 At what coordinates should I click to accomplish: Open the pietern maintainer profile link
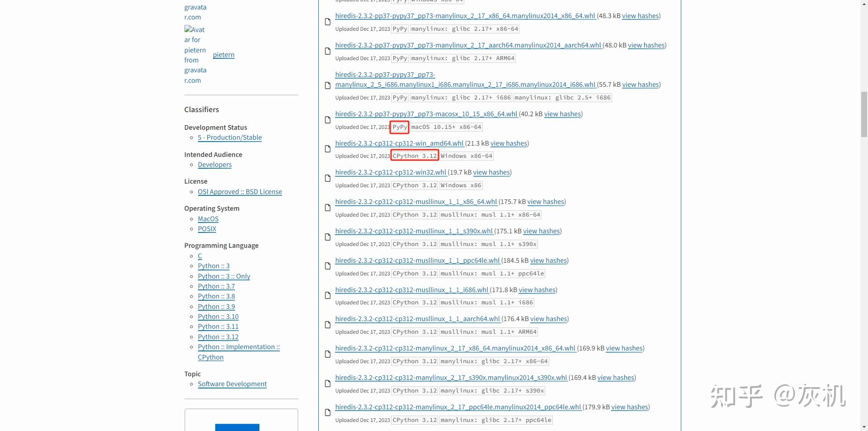pyautogui.click(x=223, y=54)
